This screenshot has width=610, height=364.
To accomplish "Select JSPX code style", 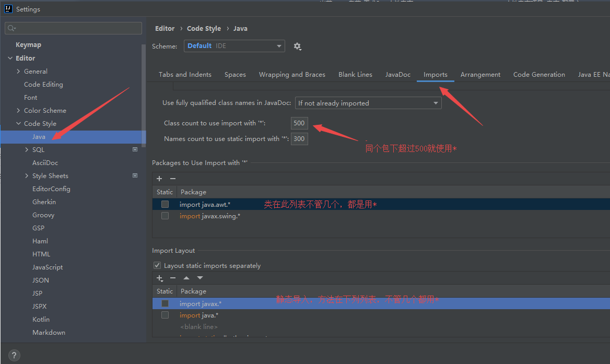I will point(39,306).
